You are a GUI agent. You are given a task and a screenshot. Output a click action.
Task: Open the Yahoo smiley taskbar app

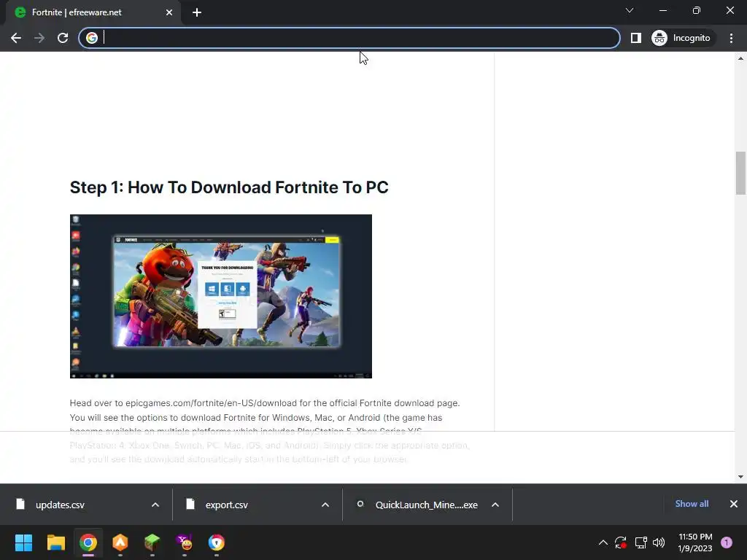click(185, 542)
